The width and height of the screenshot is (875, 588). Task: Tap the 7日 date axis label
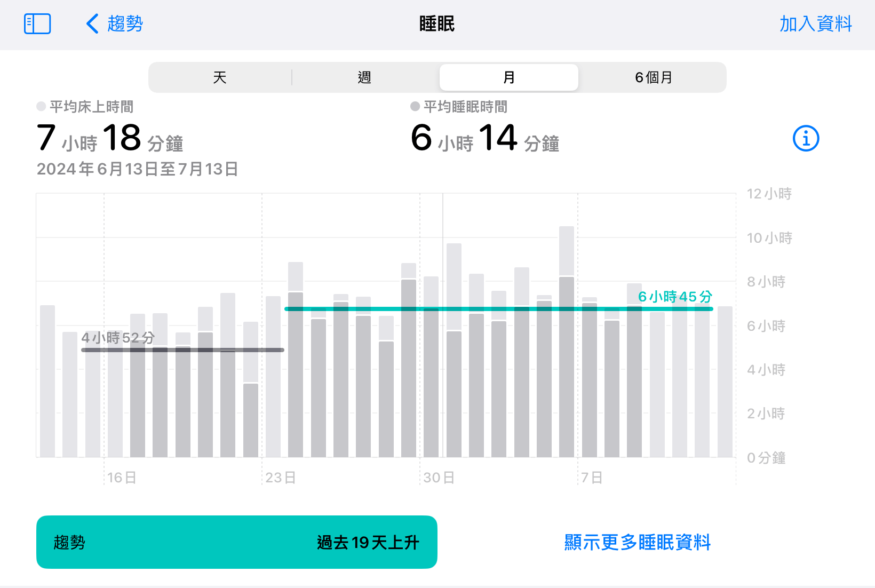[591, 478]
